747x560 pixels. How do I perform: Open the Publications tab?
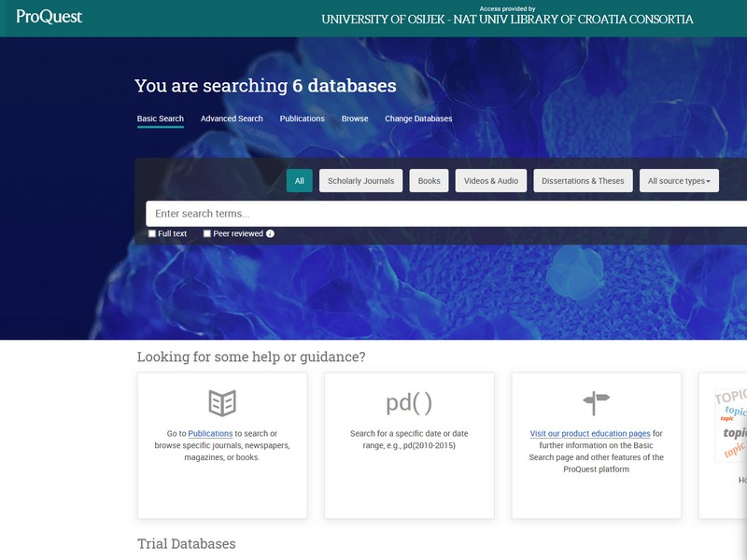pyautogui.click(x=303, y=119)
